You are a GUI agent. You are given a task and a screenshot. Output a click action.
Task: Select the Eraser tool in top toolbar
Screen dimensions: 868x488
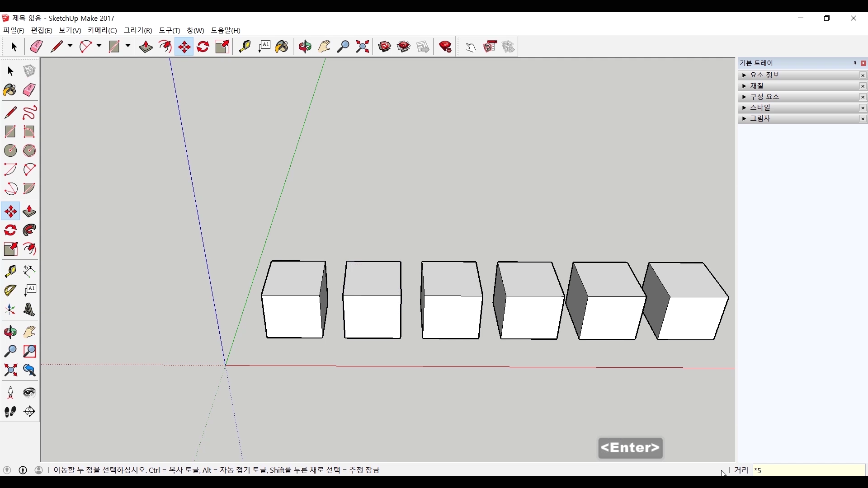(x=36, y=47)
